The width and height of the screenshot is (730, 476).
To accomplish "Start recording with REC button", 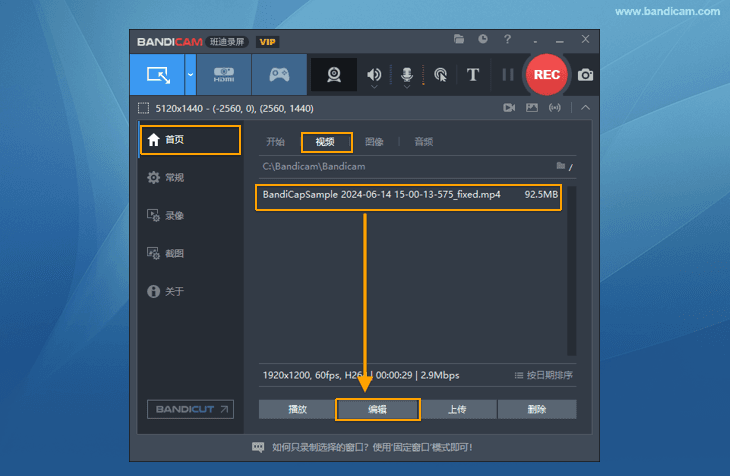I will (547, 75).
